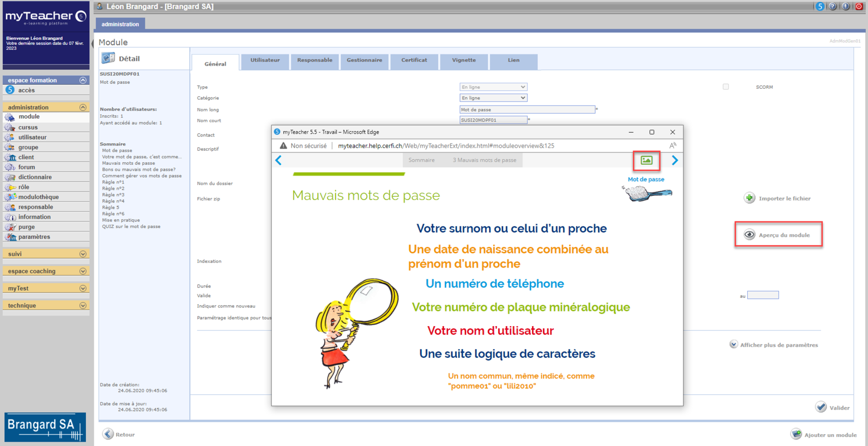Click the Aperçu du module eye icon

coord(749,235)
